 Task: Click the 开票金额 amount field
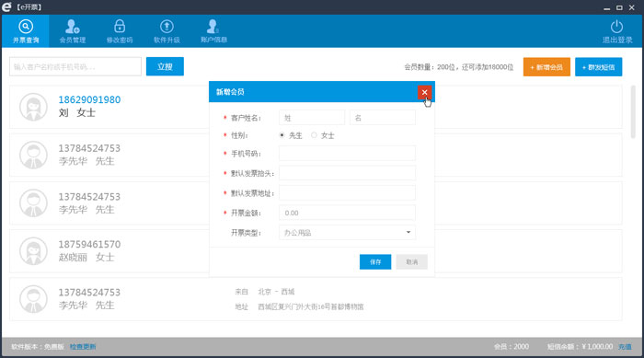pos(347,213)
